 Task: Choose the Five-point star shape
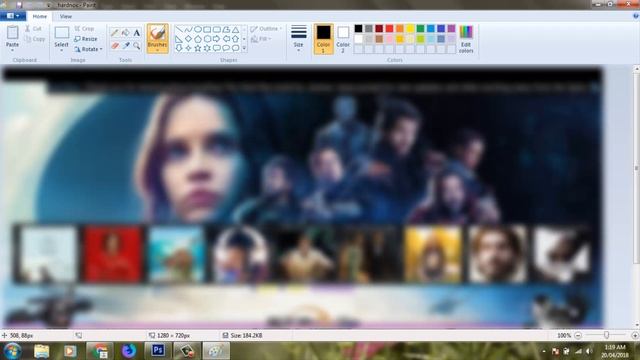(198, 48)
